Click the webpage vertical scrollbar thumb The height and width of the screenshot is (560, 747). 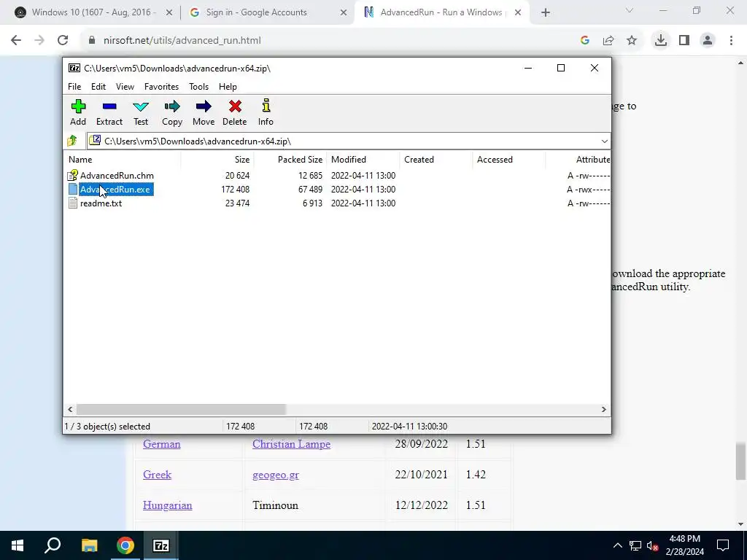tap(740, 461)
